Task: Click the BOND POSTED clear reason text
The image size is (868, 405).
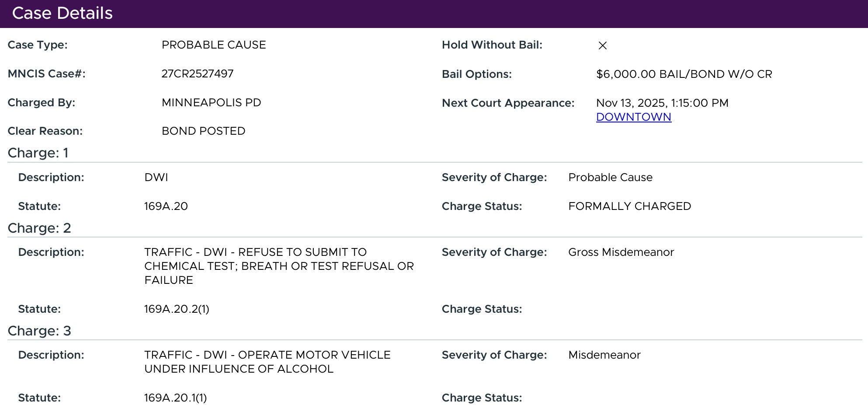Action: coord(203,131)
